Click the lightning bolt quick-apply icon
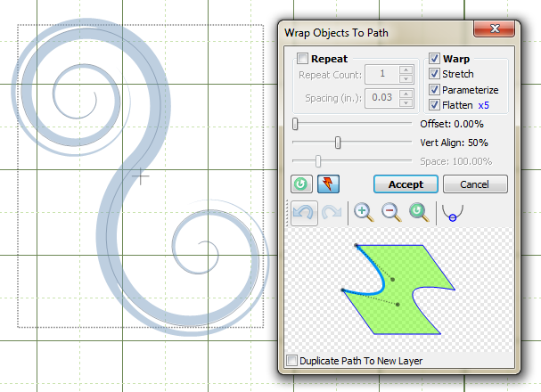Viewport: 541px width, 392px height. 328,184
